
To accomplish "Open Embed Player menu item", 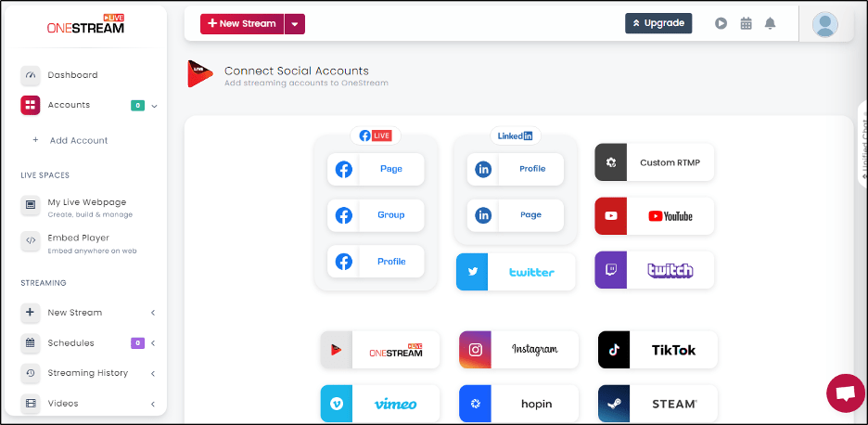I will 79,238.
